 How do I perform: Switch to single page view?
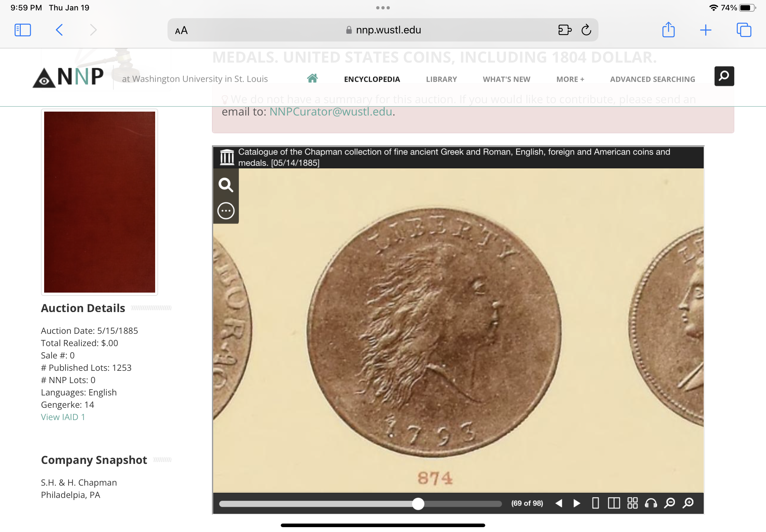(x=595, y=503)
